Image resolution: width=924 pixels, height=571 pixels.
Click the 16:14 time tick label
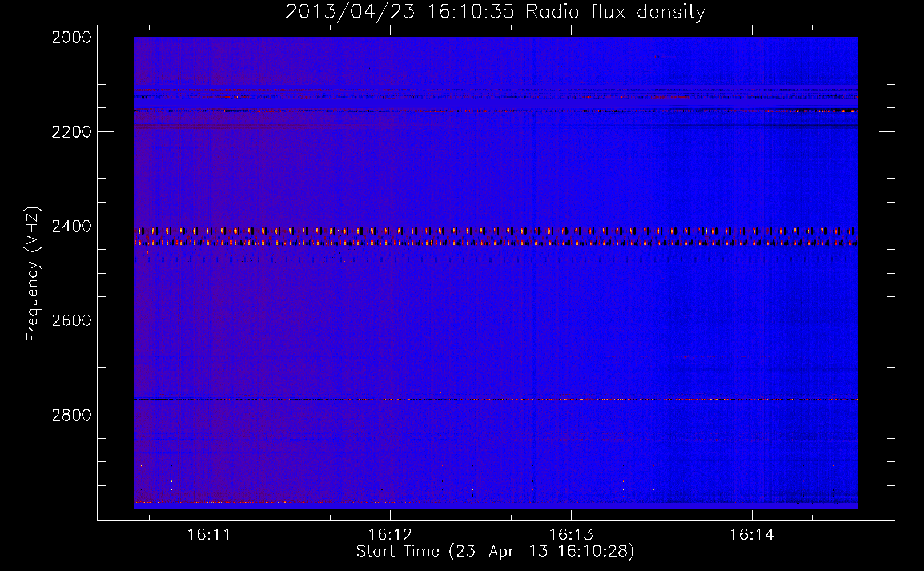(752, 534)
